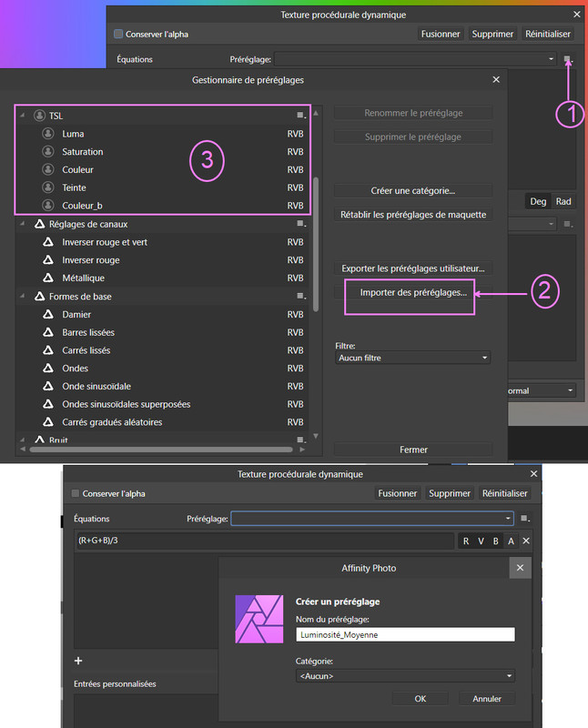Screen dimensions: 588x728
Task: Click Annuler in the Affinity Photo dialog
Action: tap(487, 699)
